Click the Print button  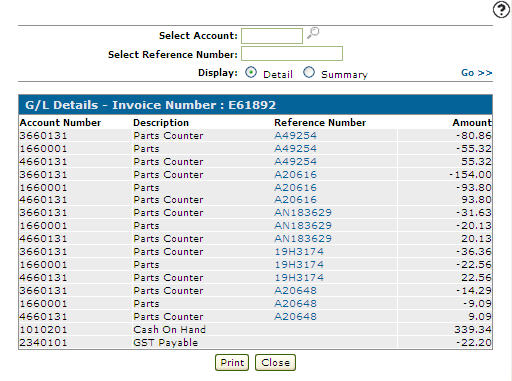[232, 362]
